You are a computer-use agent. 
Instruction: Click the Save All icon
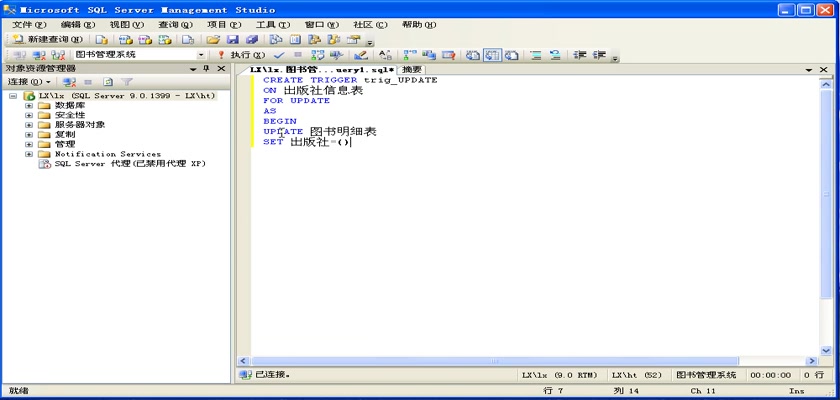pyautogui.click(x=252, y=39)
